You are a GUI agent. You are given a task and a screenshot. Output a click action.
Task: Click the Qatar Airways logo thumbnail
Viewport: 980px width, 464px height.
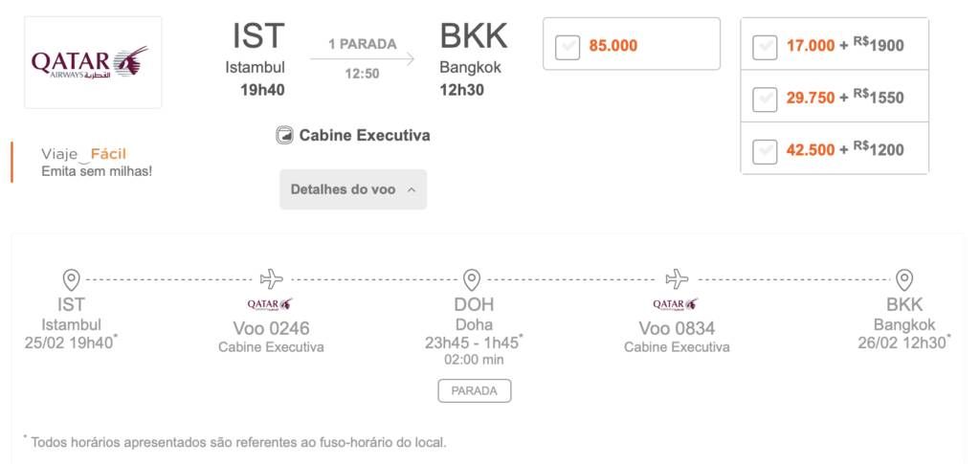93,62
